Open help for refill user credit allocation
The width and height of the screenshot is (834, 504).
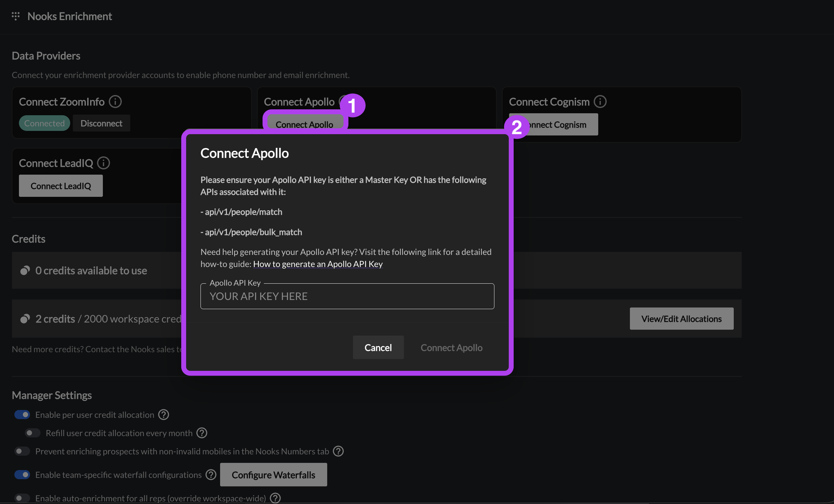point(202,433)
